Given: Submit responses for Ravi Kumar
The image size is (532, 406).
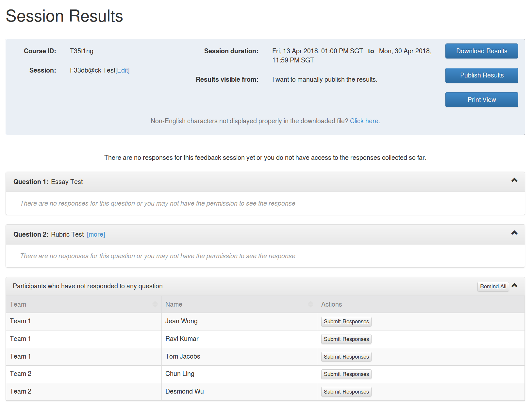Looking at the screenshot, I should 346,339.
